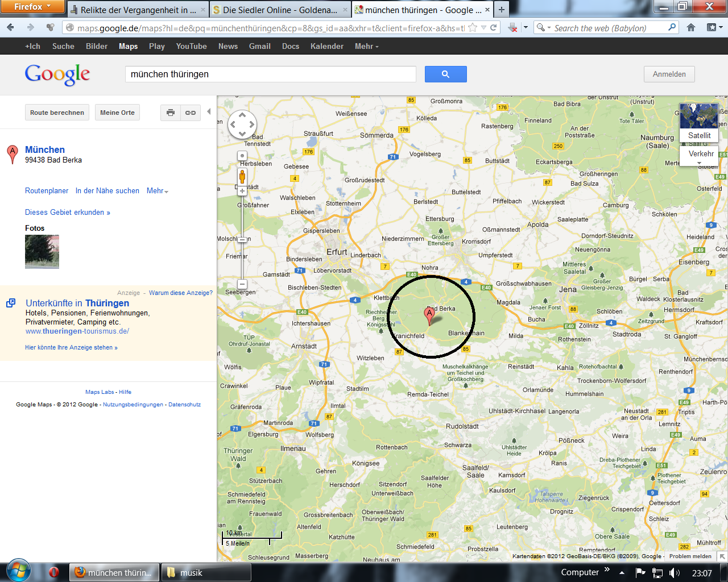Click the volume speaker in the system tray

[675, 573]
